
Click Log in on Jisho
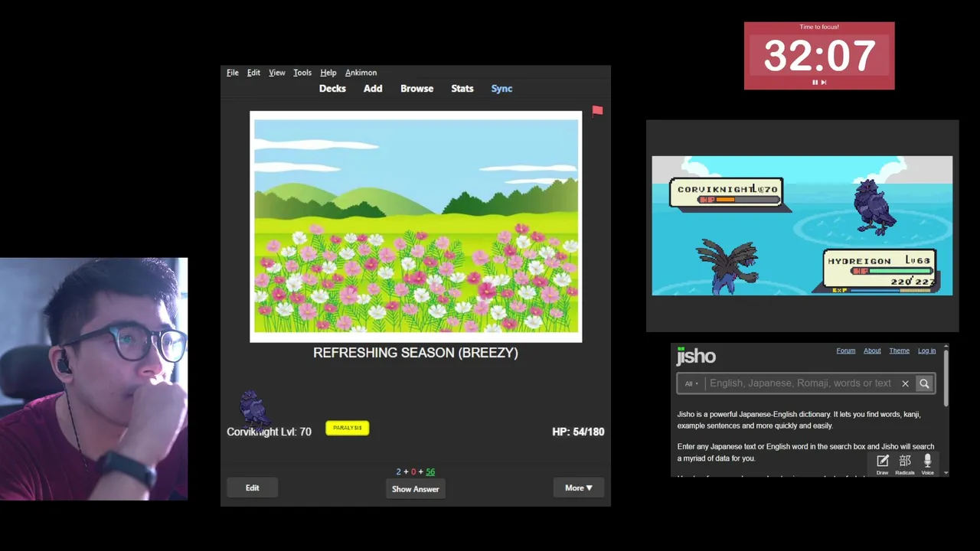coord(926,350)
